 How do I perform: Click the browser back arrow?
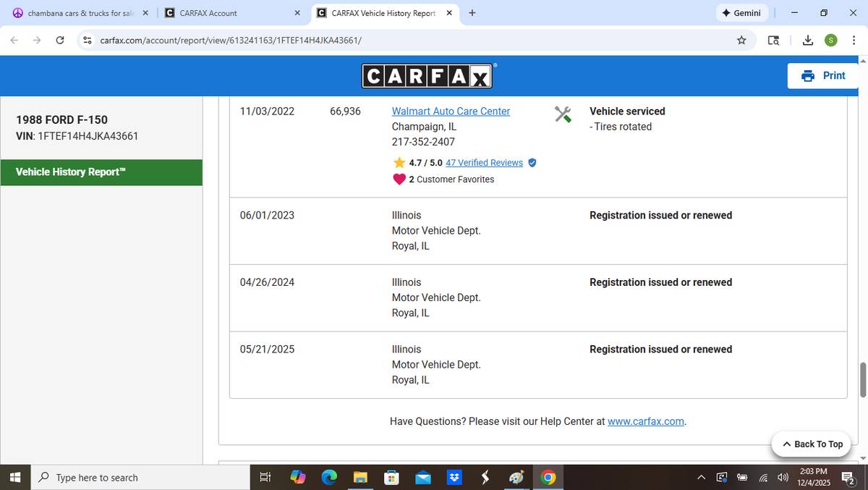[x=14, y=41]
